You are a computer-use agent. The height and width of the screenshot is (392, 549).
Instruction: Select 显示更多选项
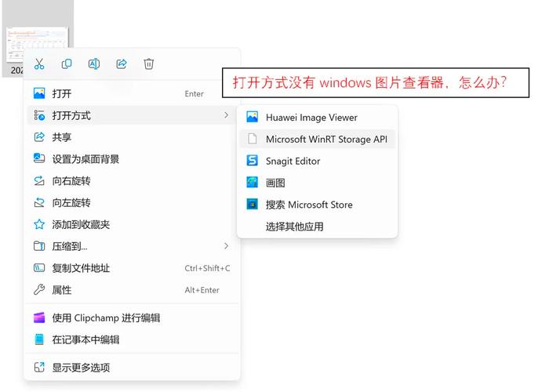tap(132, 368)
